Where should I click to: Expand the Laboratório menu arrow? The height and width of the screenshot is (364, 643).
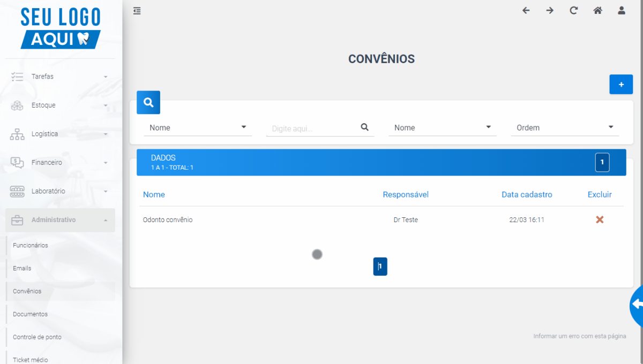click(x=106, y=192)
